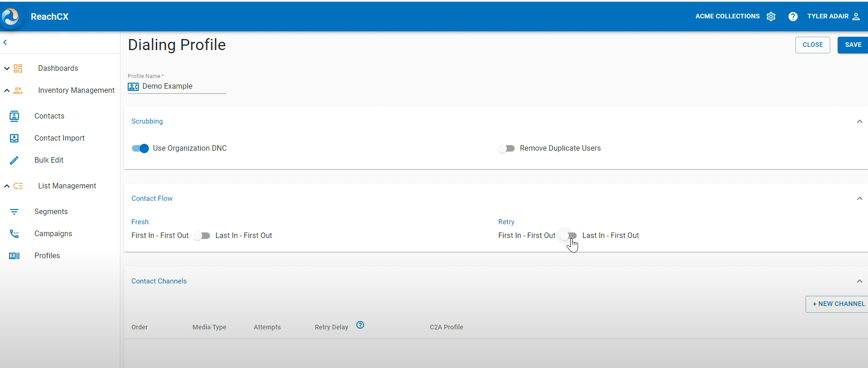Click the Scrubbing section heading

point(147,121)
